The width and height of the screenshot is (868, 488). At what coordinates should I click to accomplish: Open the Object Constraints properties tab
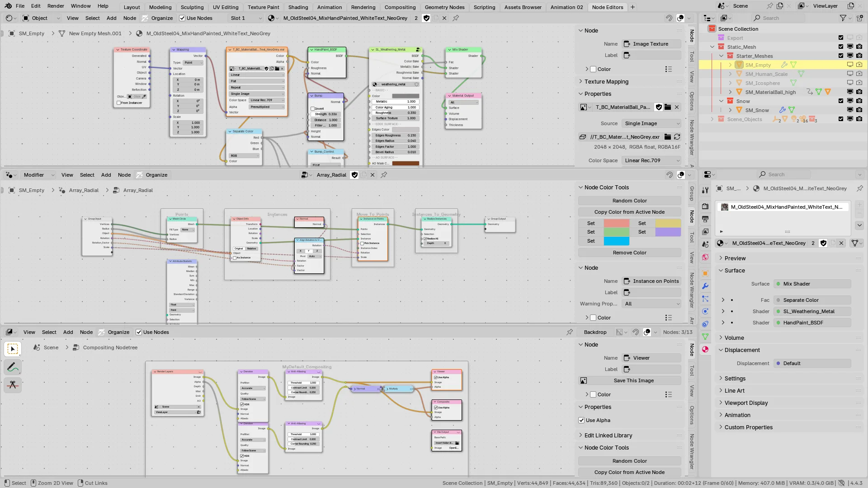[705, 324]
